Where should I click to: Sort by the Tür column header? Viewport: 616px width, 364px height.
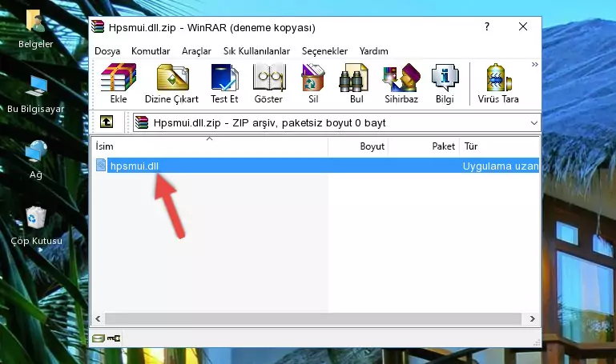pos(499,146)
